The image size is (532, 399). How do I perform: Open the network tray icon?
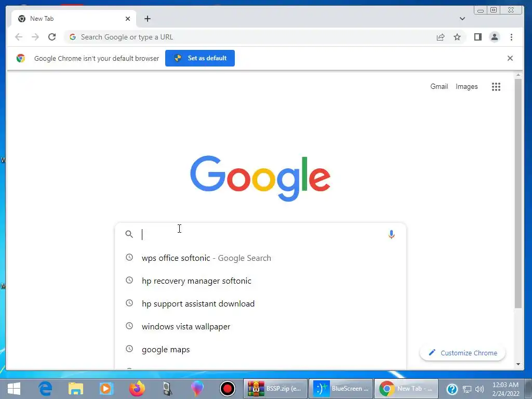point(467,389)
